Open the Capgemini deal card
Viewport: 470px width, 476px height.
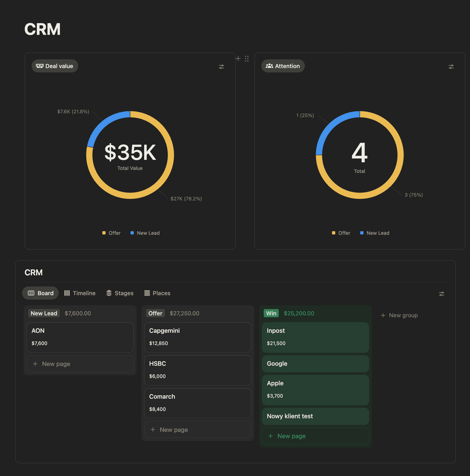(x=198, y=337)
